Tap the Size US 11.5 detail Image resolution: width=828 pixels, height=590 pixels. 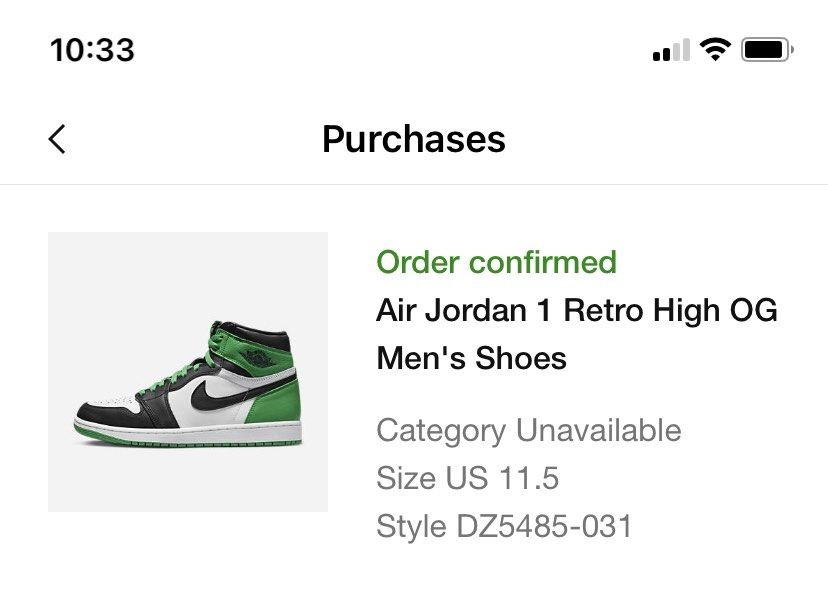tap(467, 478)
